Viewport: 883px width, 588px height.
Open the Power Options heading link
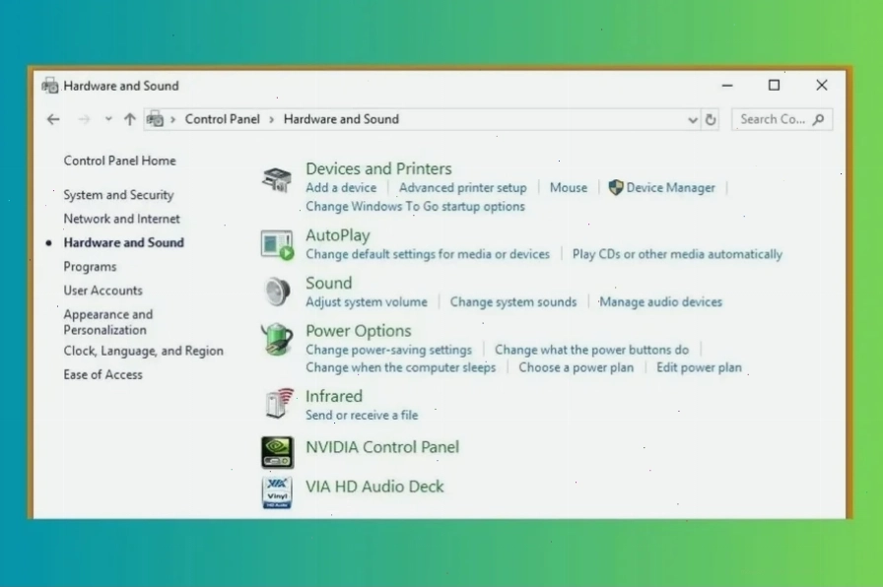pos(359,331)
